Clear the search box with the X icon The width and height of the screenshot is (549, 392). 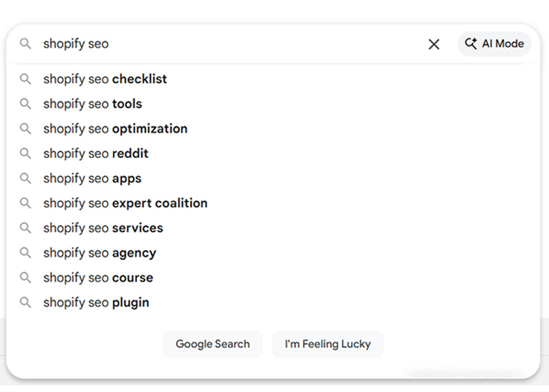click(x=434, y=44)
